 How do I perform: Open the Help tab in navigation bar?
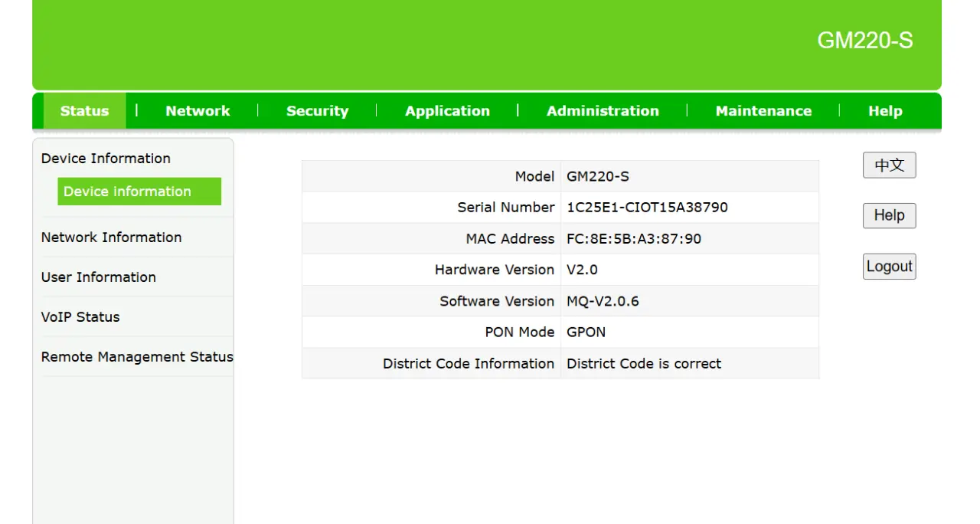coord(885,111)
